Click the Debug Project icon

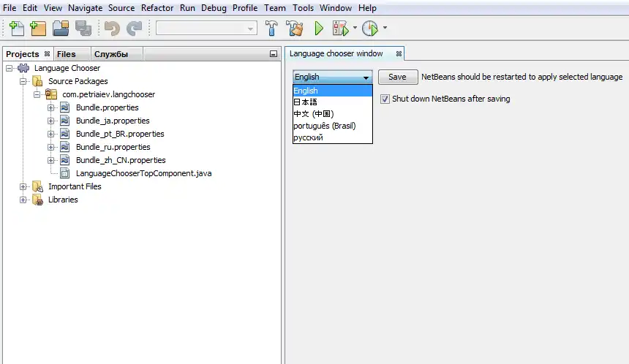(341, 29)
